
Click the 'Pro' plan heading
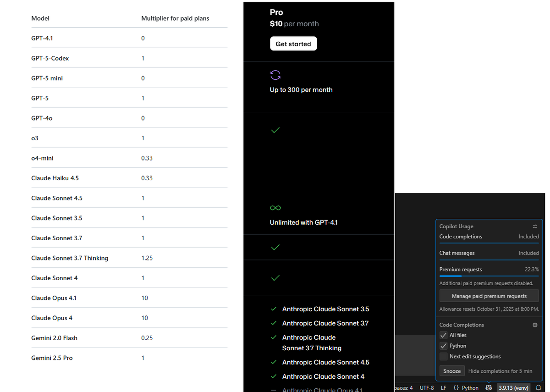pos(276,12)
